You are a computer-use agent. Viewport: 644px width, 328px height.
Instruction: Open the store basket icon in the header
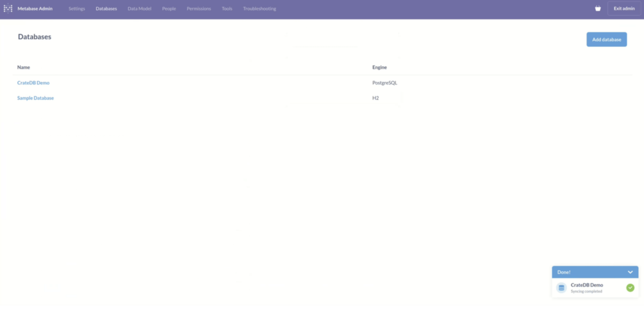point(598,8)
